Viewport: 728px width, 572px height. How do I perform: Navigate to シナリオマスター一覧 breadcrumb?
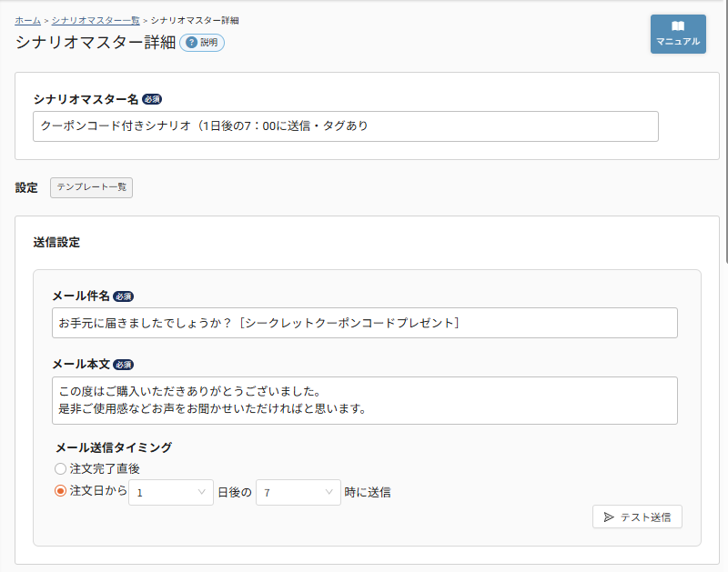[95, 19]
